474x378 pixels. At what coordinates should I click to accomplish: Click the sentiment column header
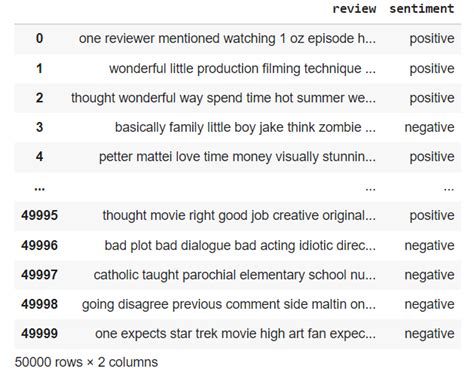(422, 9)
